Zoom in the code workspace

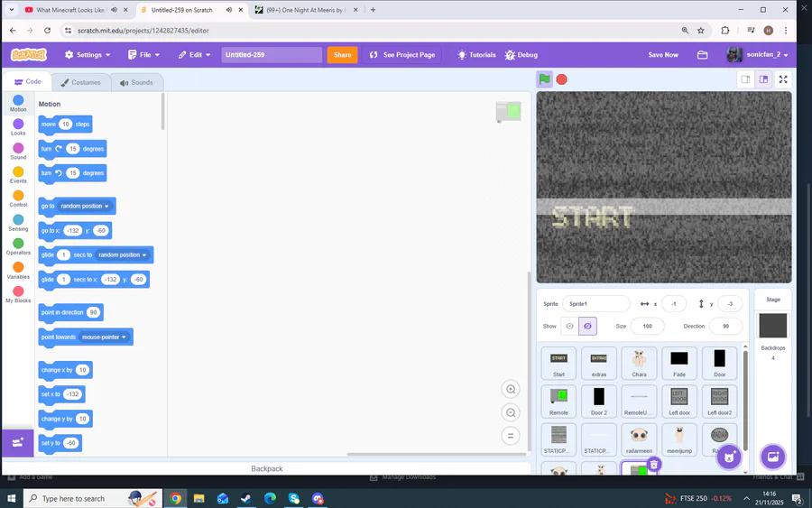click(511, 390)
